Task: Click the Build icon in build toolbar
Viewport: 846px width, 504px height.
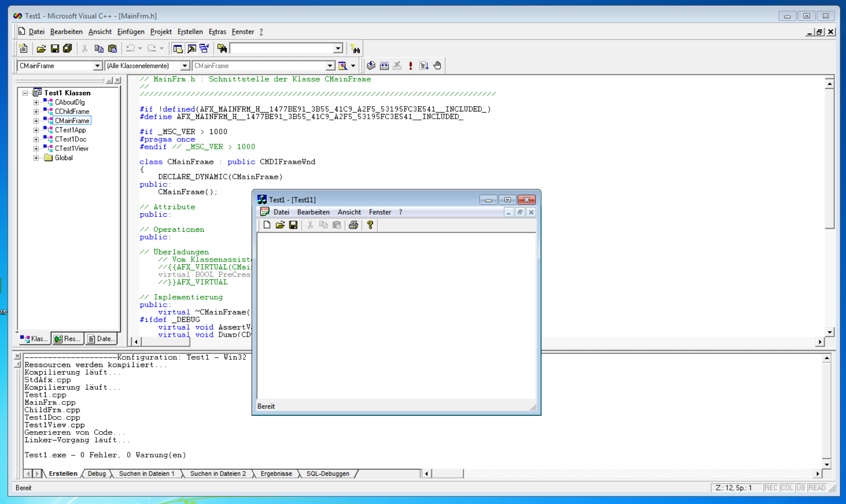Action: pos(384,66)
